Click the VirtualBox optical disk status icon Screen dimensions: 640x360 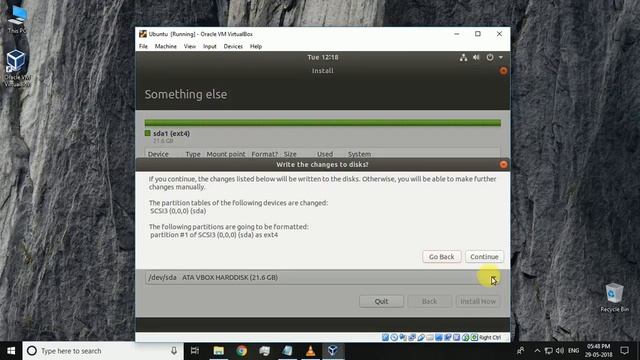coord(394,337)
